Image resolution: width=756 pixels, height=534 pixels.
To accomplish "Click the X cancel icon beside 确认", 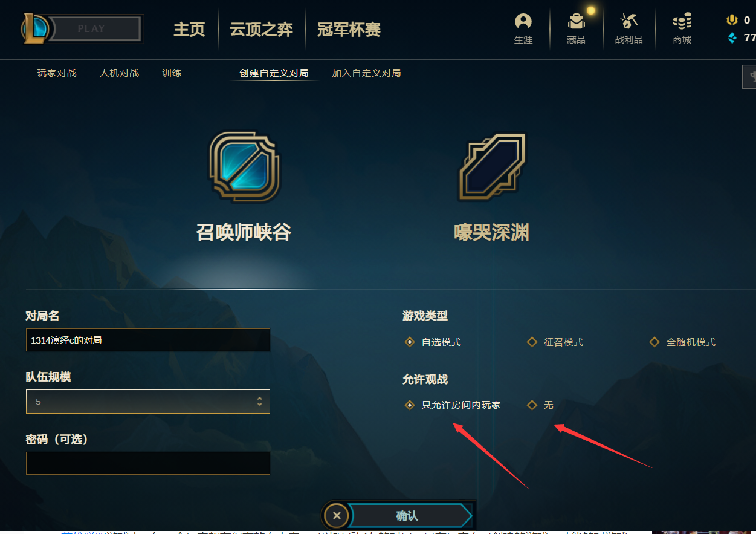I will 337,516.
